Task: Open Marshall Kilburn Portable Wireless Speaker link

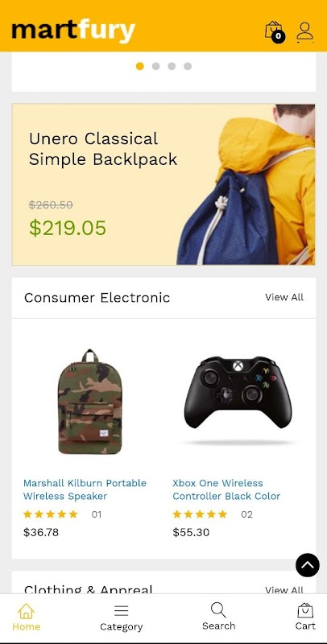Action: point(85,489)
